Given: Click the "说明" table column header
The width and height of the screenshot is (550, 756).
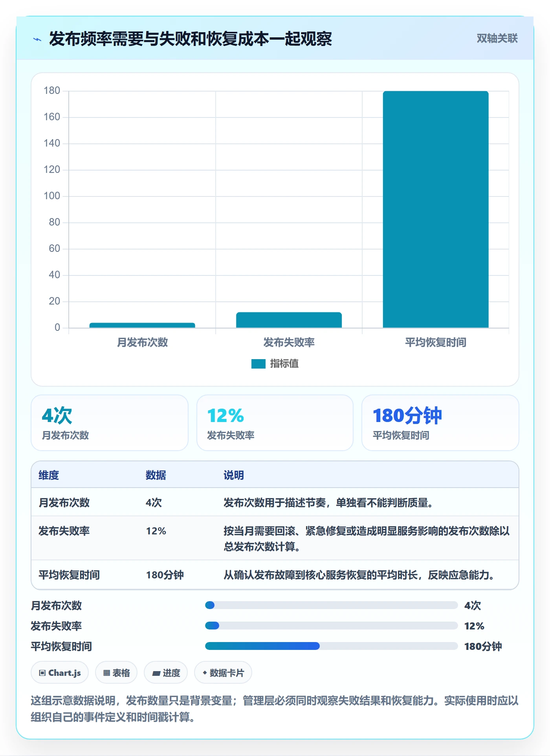Looking at the screenshot, I should [234, 475].
